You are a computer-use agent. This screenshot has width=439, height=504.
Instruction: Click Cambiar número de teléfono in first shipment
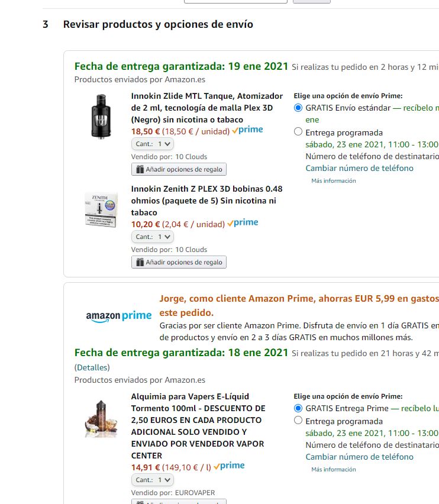tap(359, 168)
